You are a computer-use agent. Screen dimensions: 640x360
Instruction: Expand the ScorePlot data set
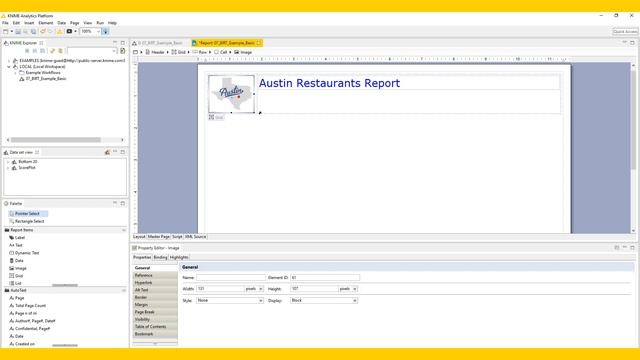coord(8,168)
